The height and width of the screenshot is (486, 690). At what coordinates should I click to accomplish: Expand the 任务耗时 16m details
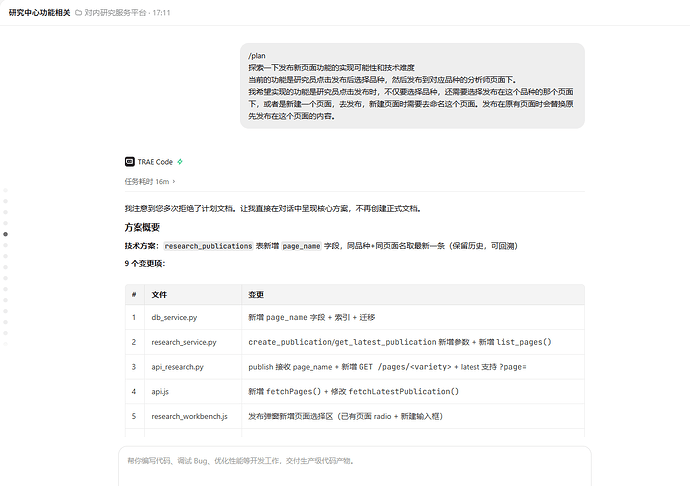[150, 181]
